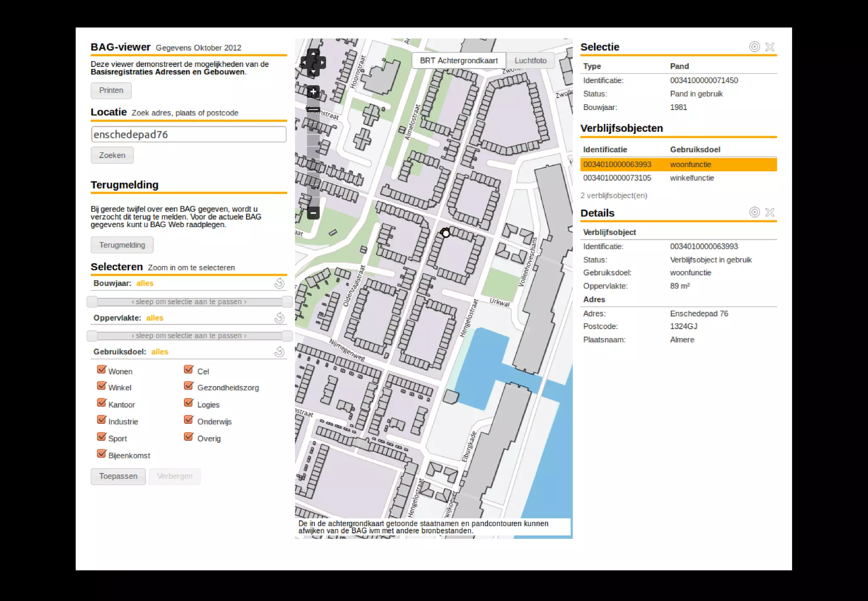Click the Bouwjaar range slider bar

(189, 302)
